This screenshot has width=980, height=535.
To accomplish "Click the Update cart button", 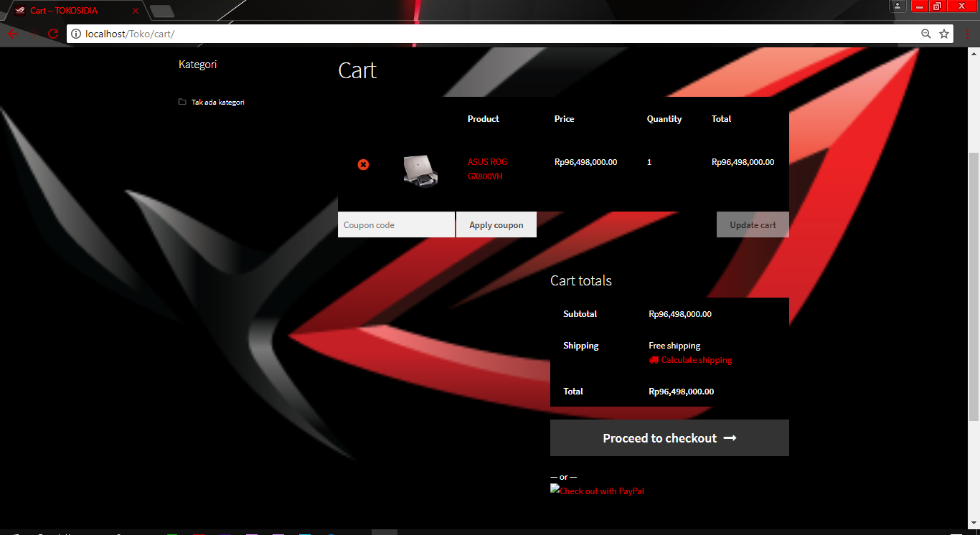I will coord(753,224).
